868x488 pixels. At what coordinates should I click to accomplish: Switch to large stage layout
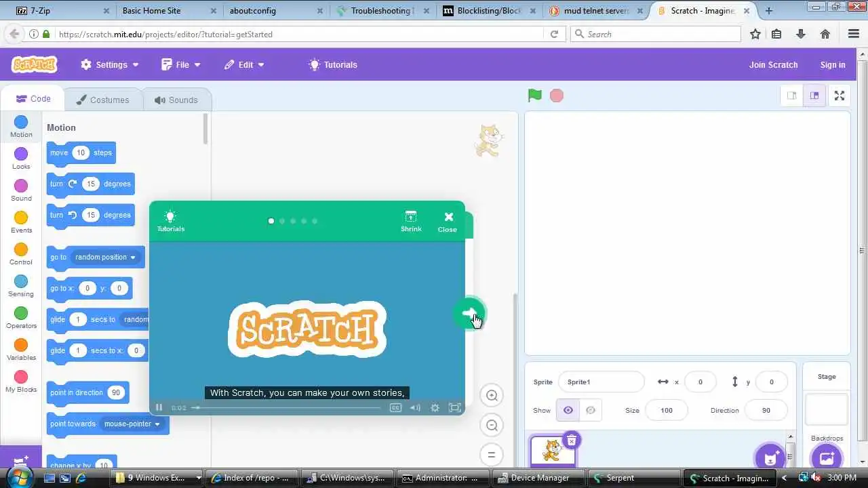click(814, 96)
